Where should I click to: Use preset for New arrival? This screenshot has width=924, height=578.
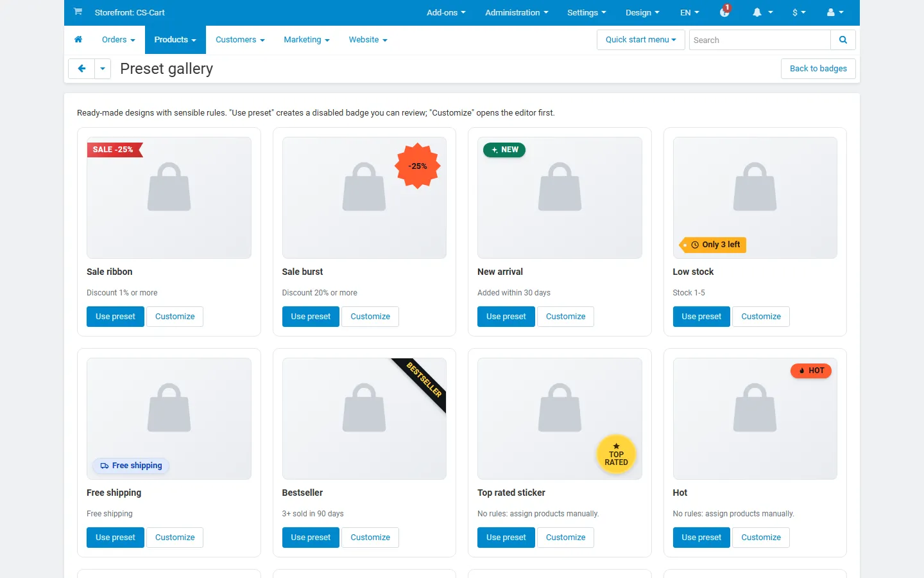coord(506,317)
